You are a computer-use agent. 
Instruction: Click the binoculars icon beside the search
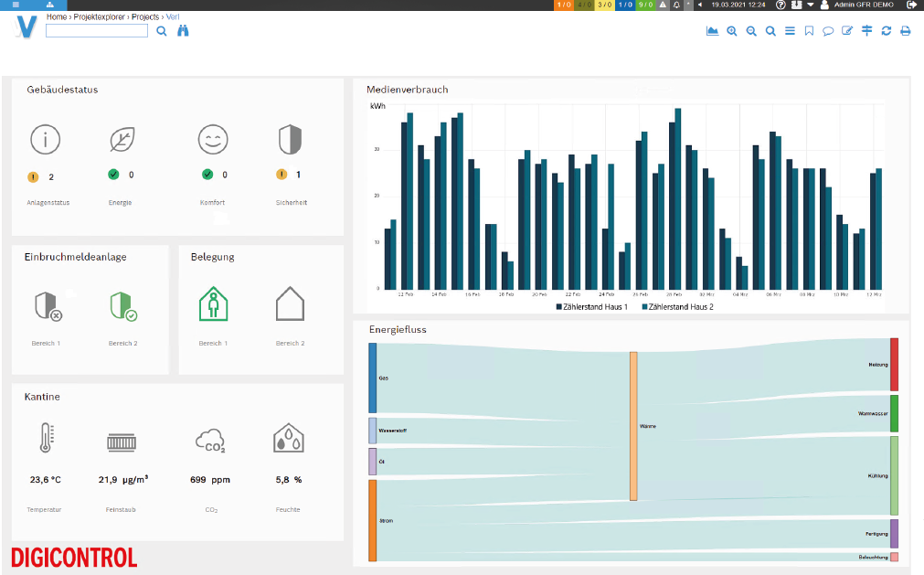[183, 31]
